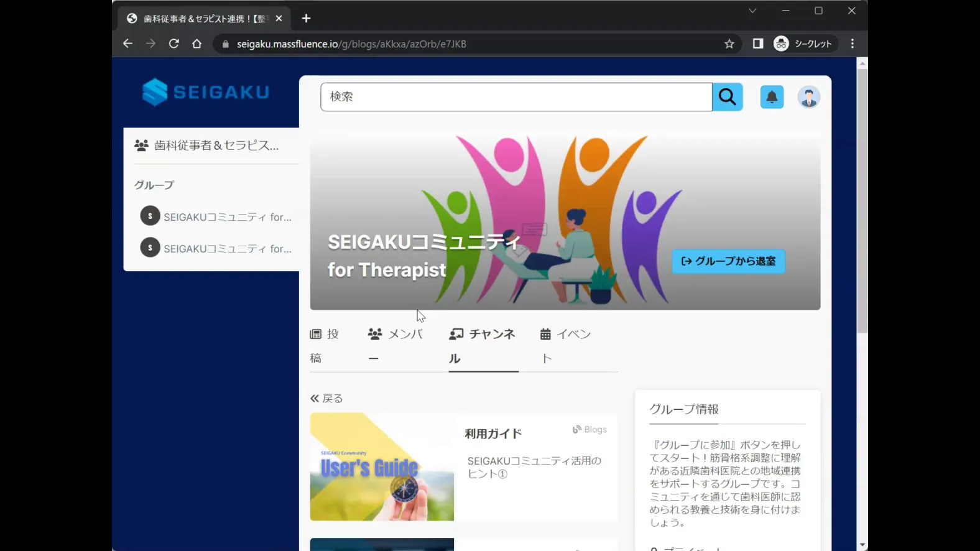Click the 検索 search input field
The height and width of the screenshot is (551, 980).
pos(516,97)
